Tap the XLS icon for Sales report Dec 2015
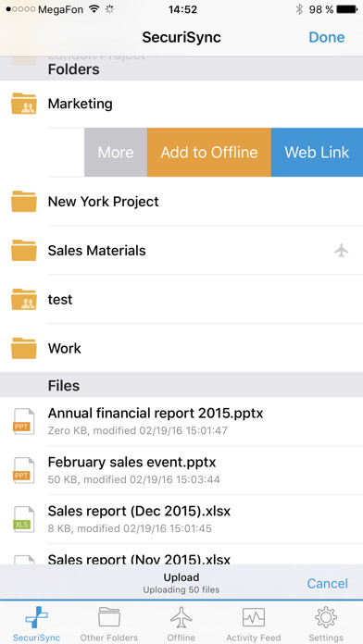The height and width of the screenshot is (644, 363). click(x=24, y=519)
